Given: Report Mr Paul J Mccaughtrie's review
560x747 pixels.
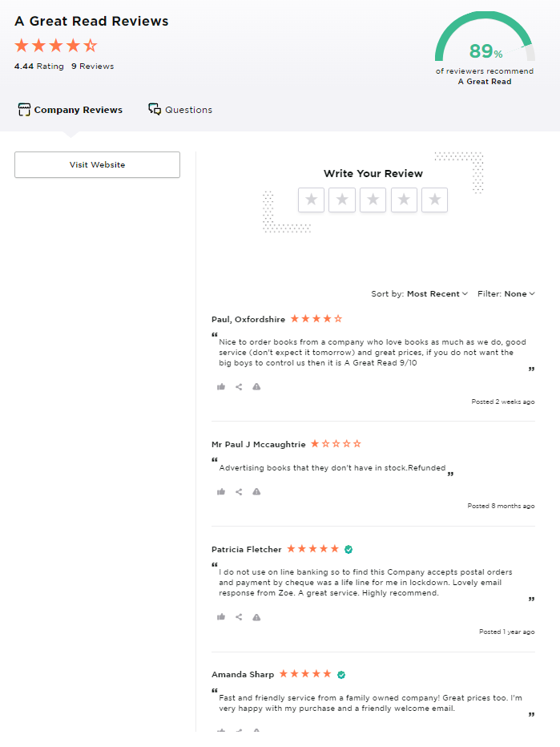Looking at the screenshot, I should pos(256,491).
